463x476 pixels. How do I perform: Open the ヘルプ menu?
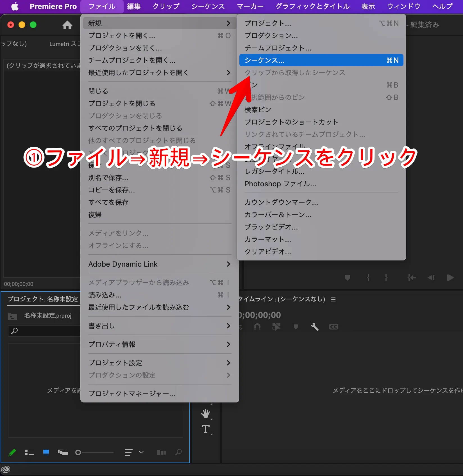pos(442,6)
